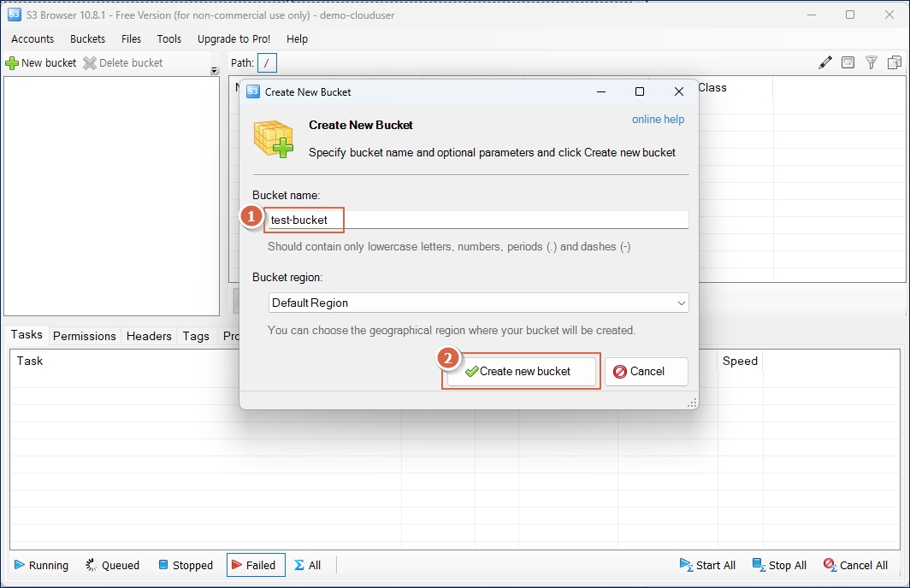The height and width of the screenshot is (588, 910).
Task: Expand the bucket toolbar overflow arrow
Action: coord(214,71)
